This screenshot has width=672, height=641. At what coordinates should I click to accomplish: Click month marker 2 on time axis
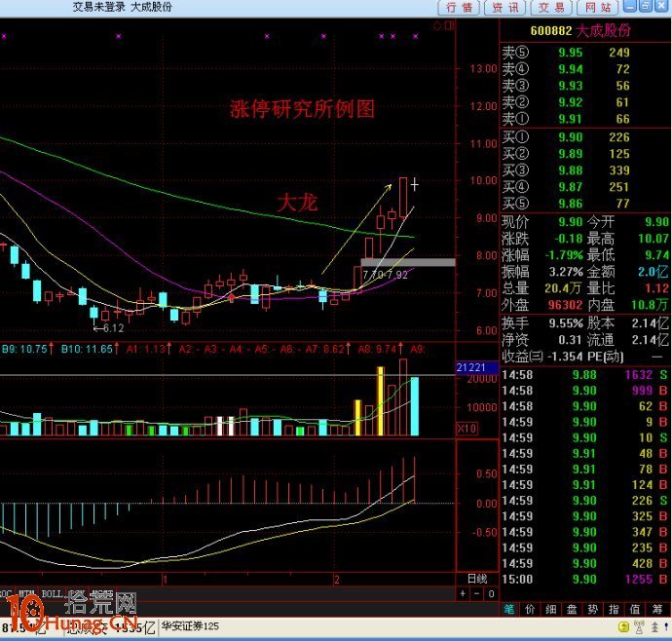pyautogui.click(x=337, y=580)
